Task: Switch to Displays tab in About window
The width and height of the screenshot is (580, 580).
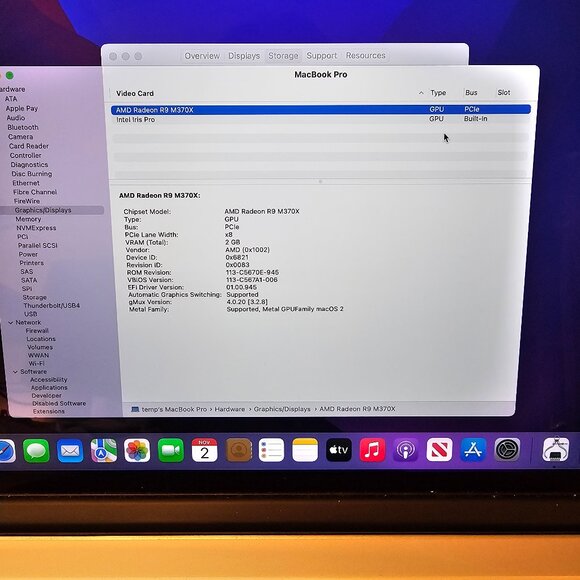Action: pyautogui.click(x=244, y=56)
